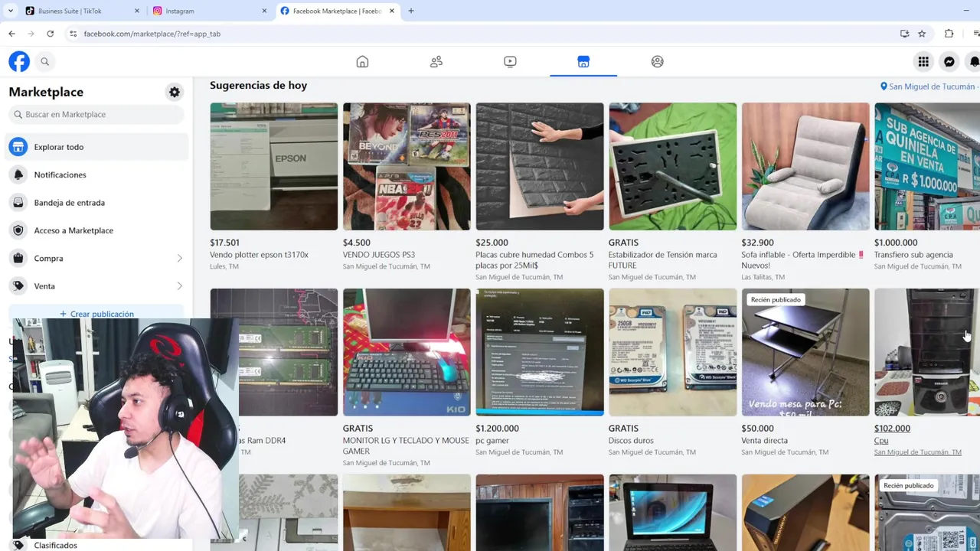Click the Compra shopping bag icon
980x551 pixels.
18,259
